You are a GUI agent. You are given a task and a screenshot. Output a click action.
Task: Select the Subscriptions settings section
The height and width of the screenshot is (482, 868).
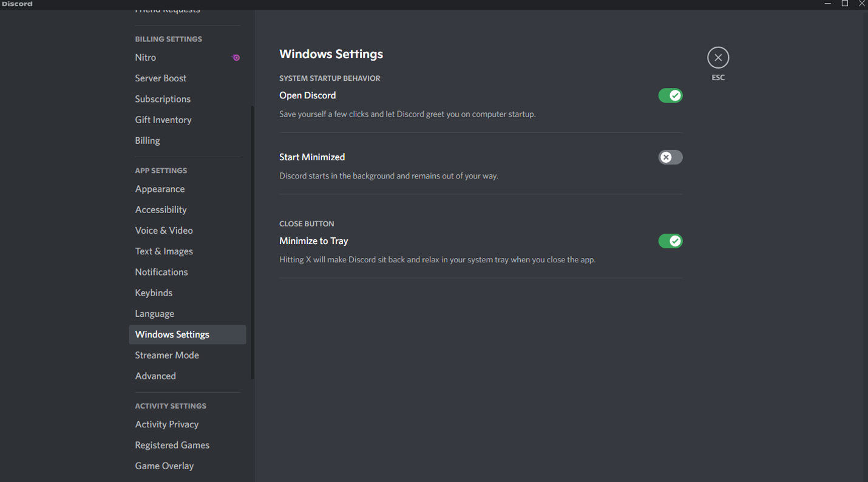[163, 98]
